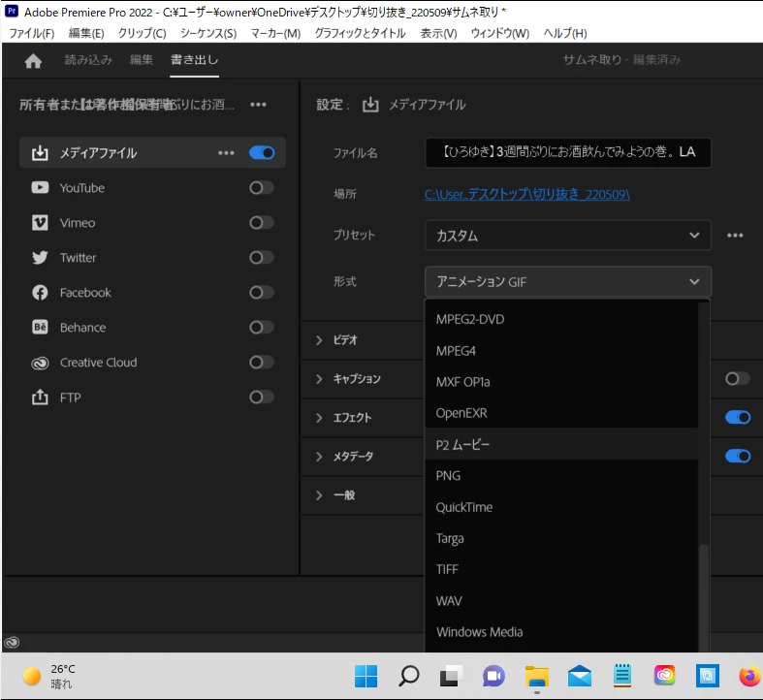Choose MPEG4 from format list
The width and height of the screenshot is (763, 700).
(x=561, y=351)
